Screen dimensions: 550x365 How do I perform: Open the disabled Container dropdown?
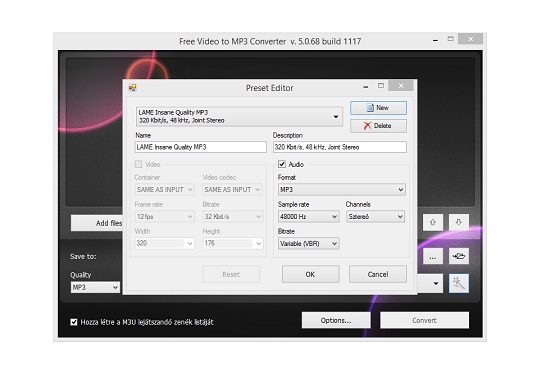click(164, 190)
